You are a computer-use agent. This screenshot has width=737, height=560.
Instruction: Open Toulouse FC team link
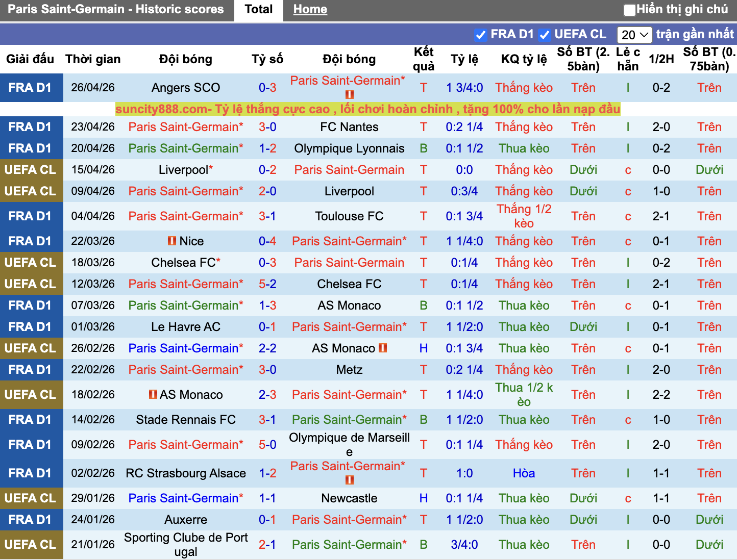[x=349, y=216]
